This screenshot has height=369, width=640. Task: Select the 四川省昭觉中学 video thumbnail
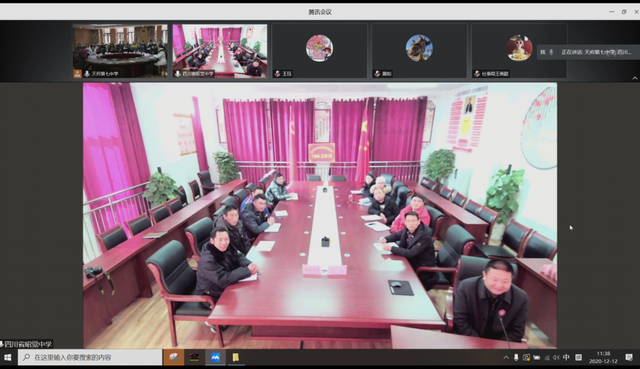coord(220,51)
